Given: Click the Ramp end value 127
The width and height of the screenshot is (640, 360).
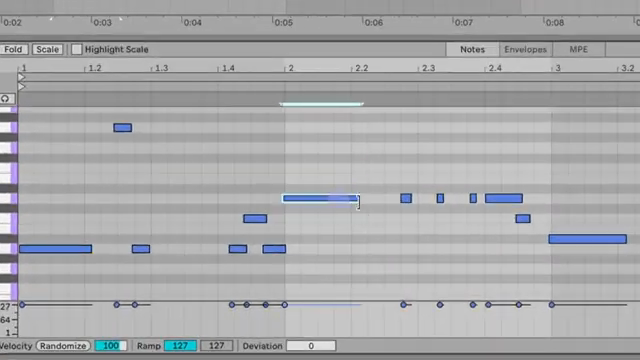Looking at the screenshot, I should (216, 346).
